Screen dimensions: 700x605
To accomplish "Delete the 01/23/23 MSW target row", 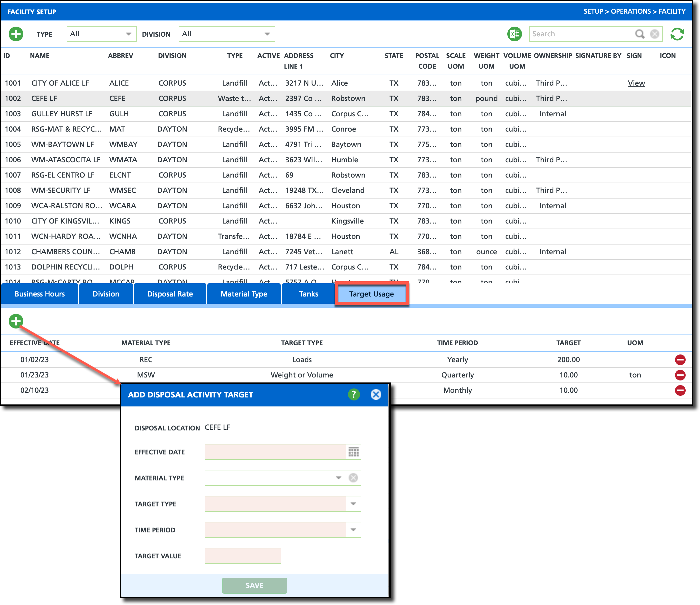I will [680, 375].
